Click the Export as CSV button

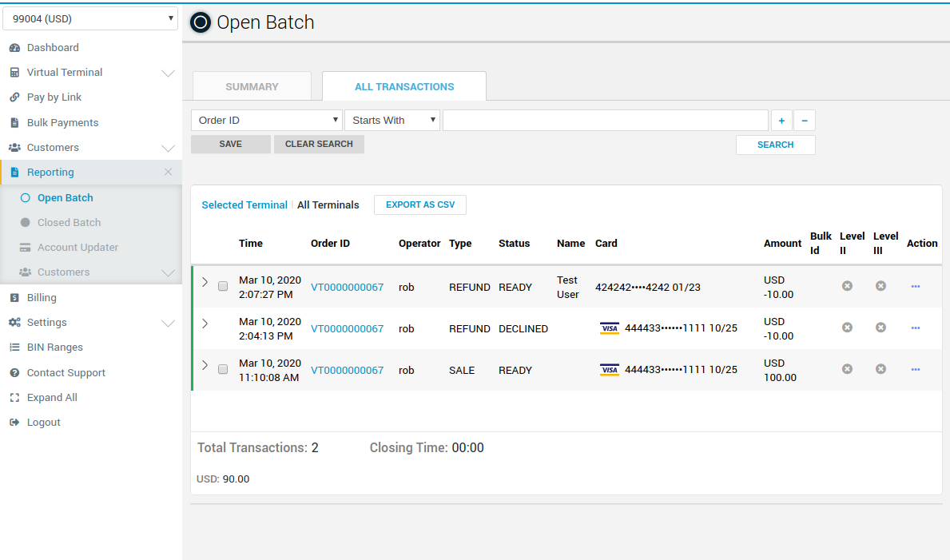(419, 205)
